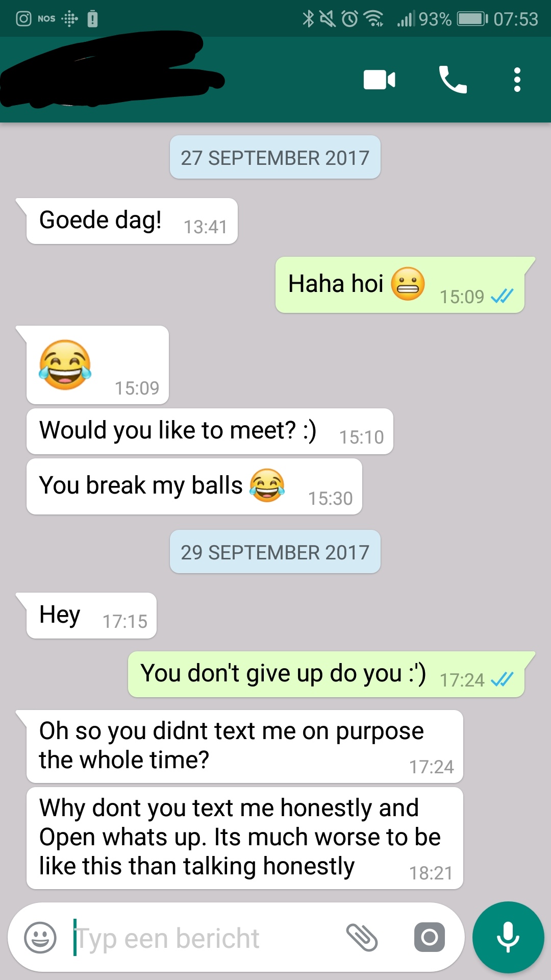551x980 pixels.
Task: Tap the 'You break my balls' message
Action: [194, 486]
